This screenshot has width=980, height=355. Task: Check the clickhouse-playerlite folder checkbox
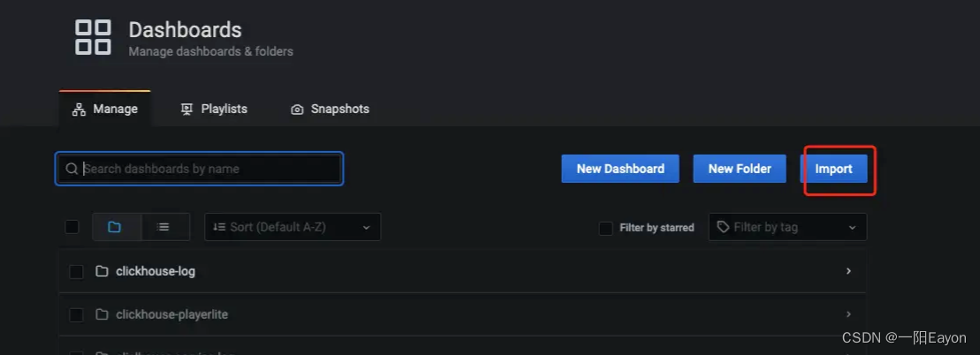tap(76, 315)
